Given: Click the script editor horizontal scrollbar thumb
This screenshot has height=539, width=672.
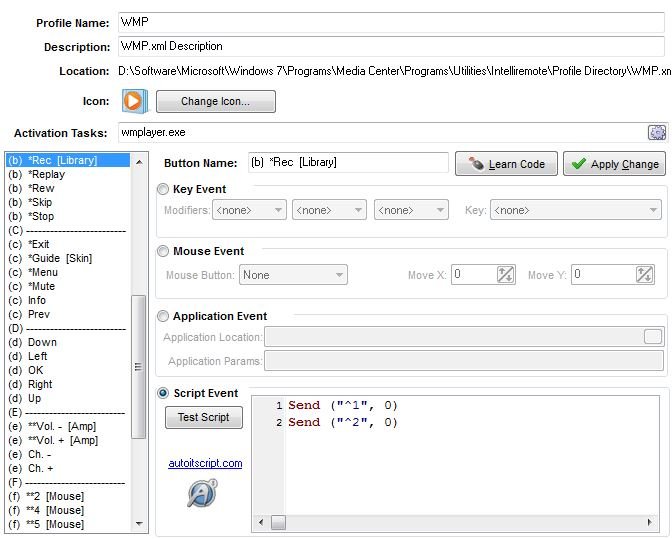Looking at the screenshot, I should tap(278, 522).
